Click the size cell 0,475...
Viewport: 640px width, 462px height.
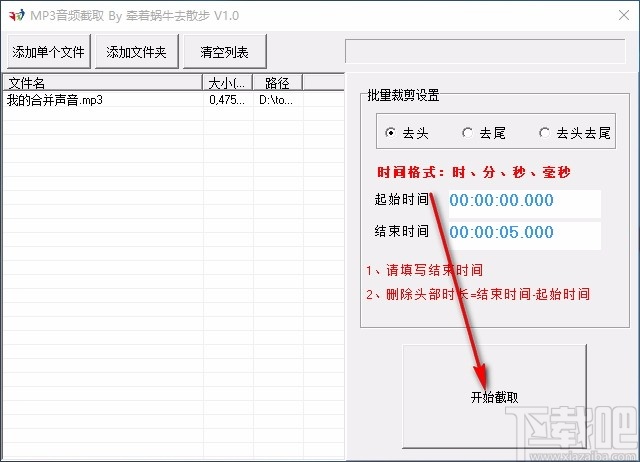tap(227, 100)
